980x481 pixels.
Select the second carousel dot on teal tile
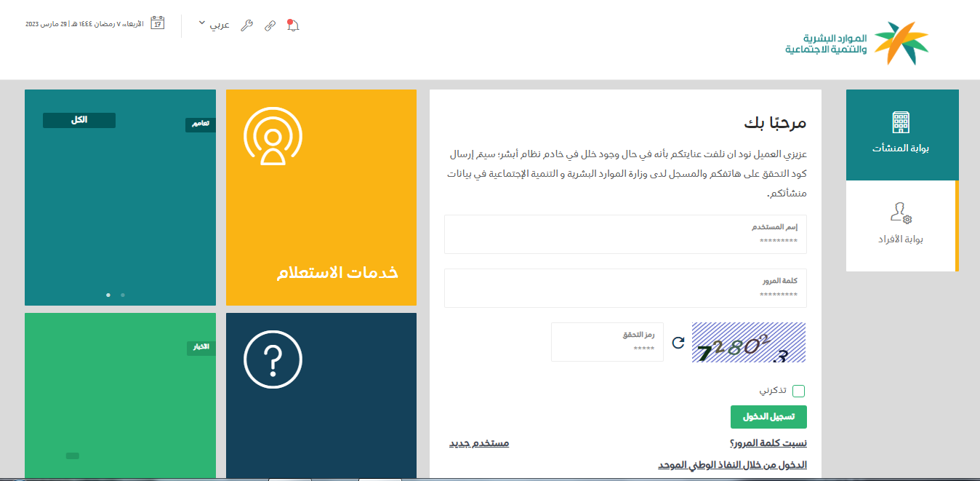point(123,295)
